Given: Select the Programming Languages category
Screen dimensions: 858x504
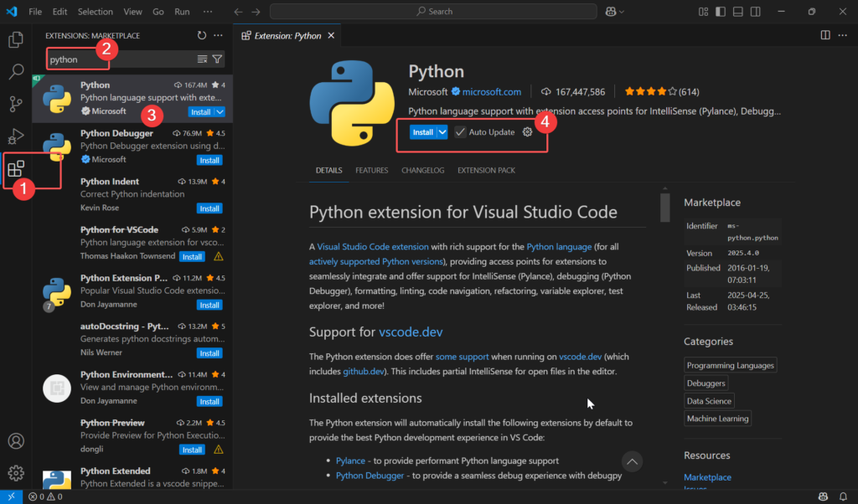Looking at the screenshot, I should [731, 365].
